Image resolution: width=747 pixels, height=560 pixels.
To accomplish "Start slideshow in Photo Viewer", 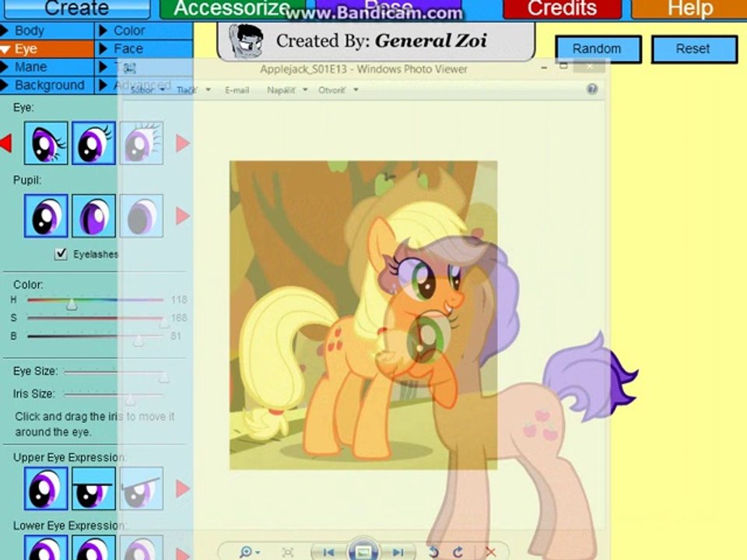I will (363, 551).
